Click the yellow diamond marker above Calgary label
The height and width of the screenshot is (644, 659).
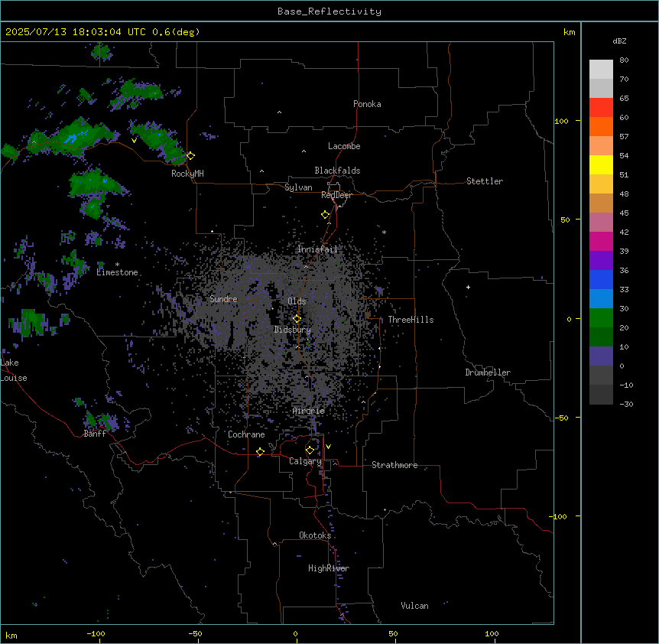click(310, 450)
